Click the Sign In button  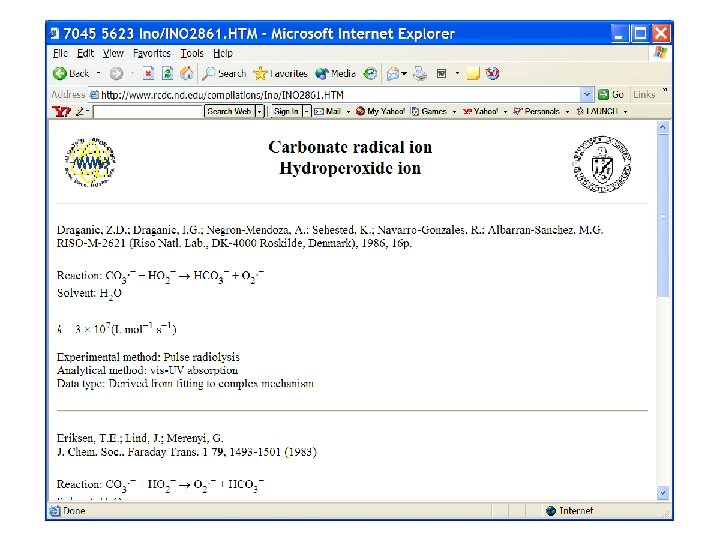286,112
